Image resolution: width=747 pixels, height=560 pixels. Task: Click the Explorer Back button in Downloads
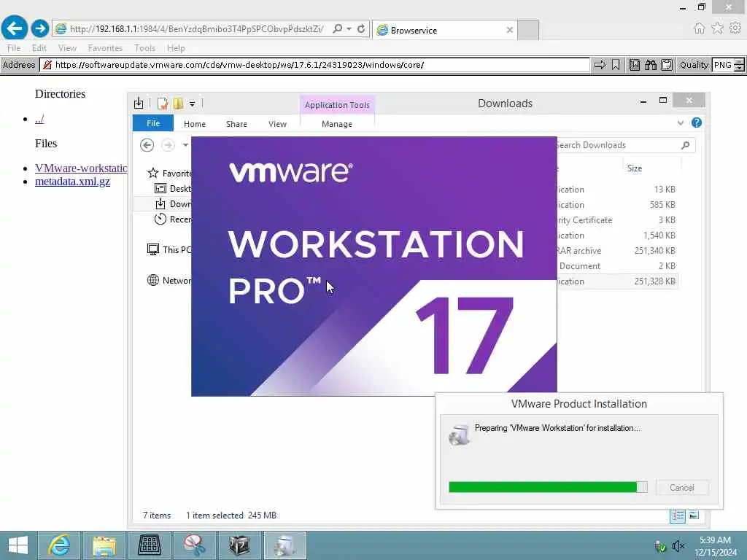[x=147, y=145]
